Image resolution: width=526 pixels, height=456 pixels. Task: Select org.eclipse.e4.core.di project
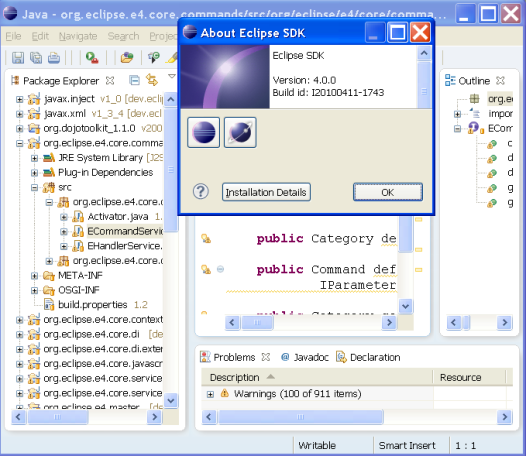tap(91, 334)
